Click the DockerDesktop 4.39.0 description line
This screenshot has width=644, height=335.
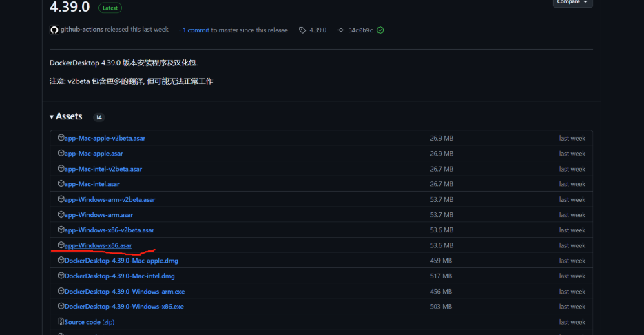(123, 63)
